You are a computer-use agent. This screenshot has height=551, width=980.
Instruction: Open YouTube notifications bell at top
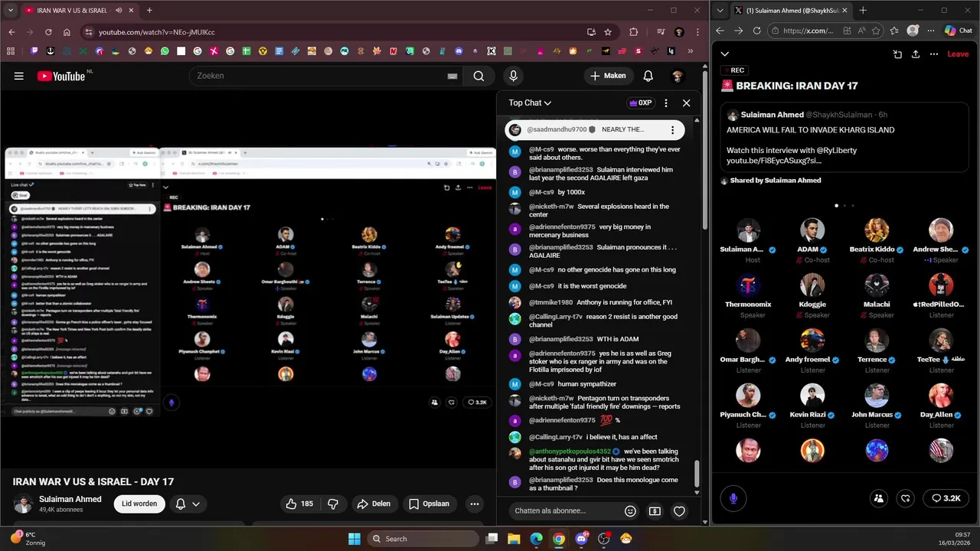coord(648,76)
